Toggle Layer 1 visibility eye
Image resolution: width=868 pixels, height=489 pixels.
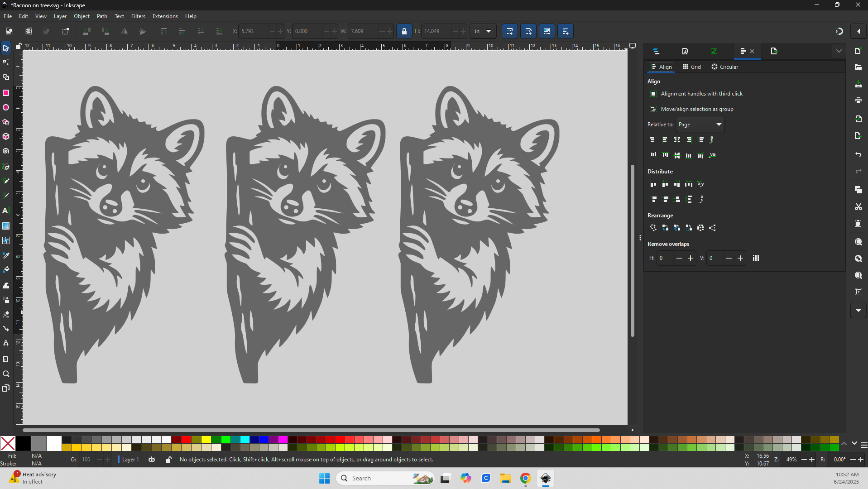(x=152, y=460)
